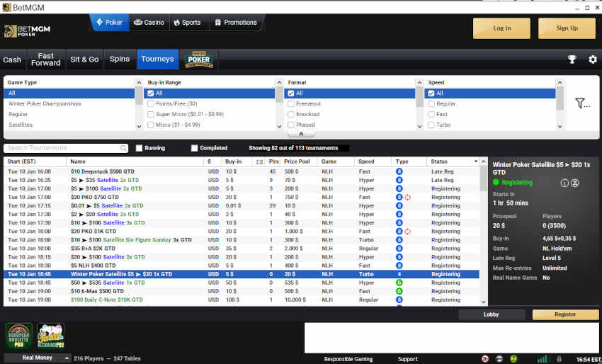Click the Format list up arrow
Viewport: 602px width, 364px height.
(x=419, y=83)
